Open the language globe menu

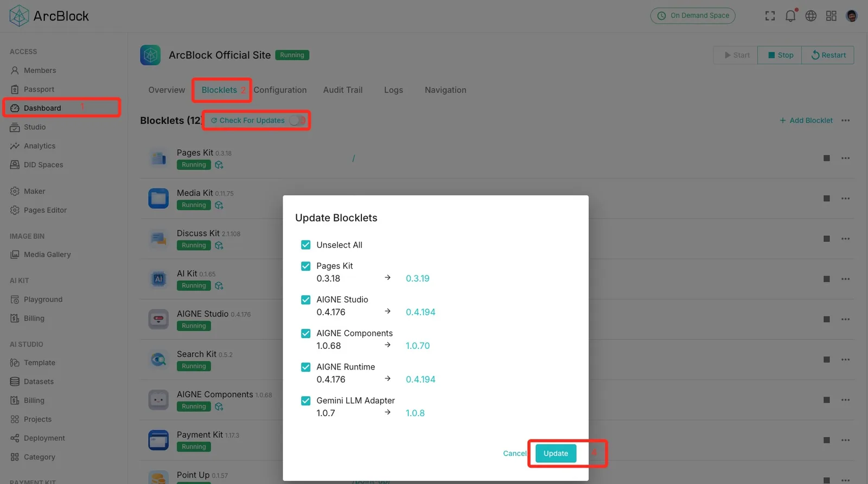click(810, 16)
